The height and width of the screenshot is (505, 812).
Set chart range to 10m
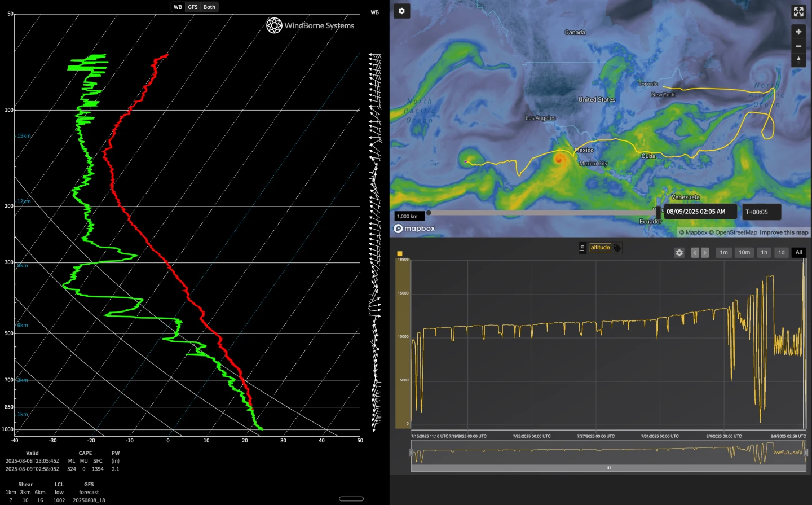(x=744, y=253)
